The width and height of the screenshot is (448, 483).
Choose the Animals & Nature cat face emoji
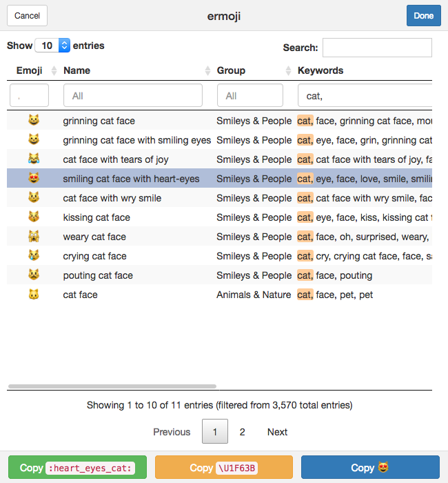pos(34,294)
